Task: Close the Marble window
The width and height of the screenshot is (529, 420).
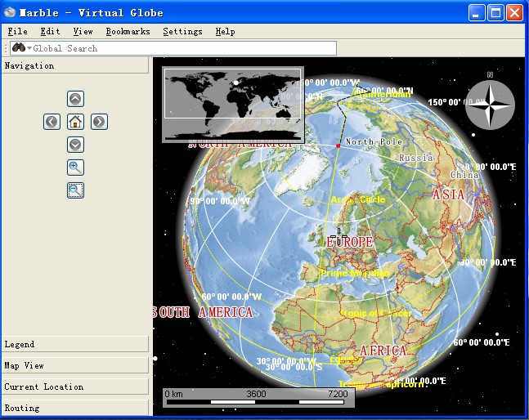Action: pyautogui.click(x=515, y=13)
